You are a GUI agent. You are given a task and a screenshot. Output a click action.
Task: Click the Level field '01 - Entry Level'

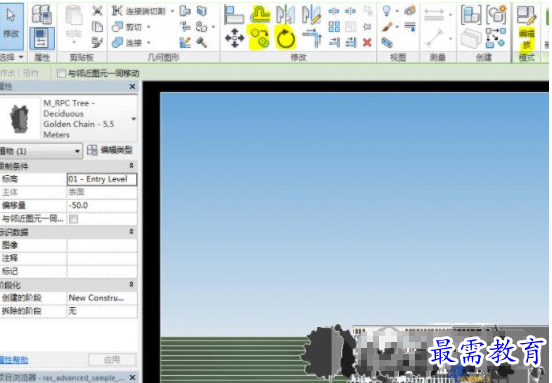tap(102, 179)
